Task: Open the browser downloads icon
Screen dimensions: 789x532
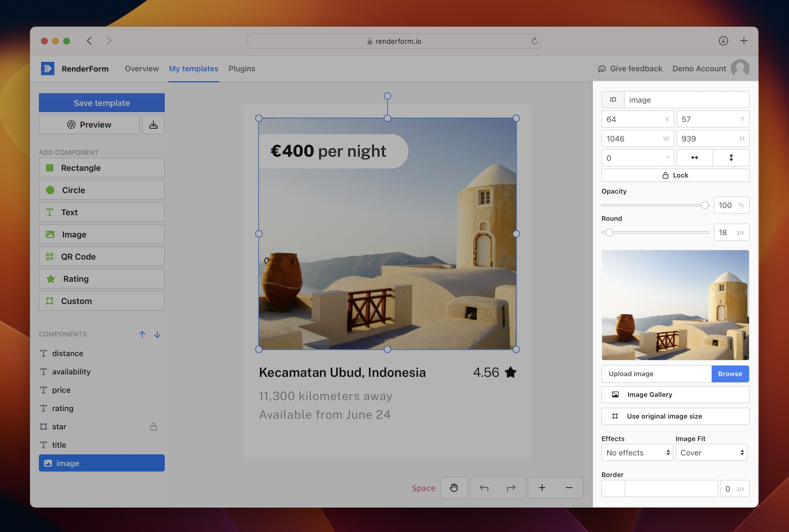Action: coord(723,41)
